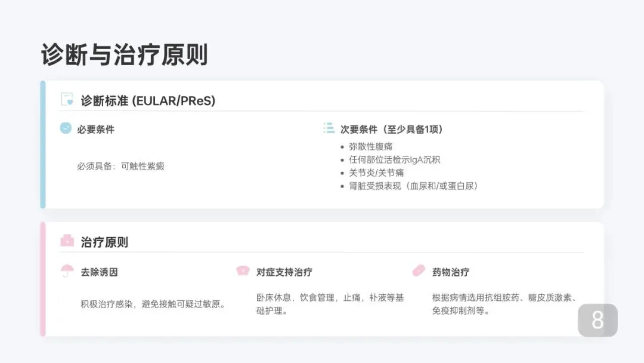Click the blue accent bar of diagnosis card
The width and height of the screenshot is (644, 363).
click(x=43, y=144)
